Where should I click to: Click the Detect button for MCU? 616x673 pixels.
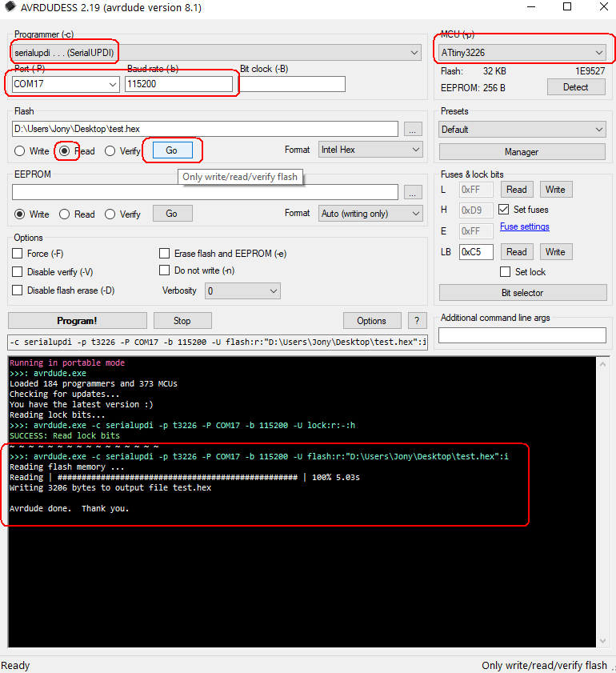[x=576, y=87]
